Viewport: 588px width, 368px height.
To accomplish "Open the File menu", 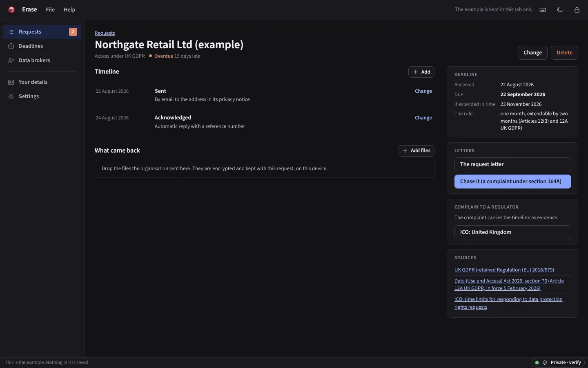I will tap(50, 10).
